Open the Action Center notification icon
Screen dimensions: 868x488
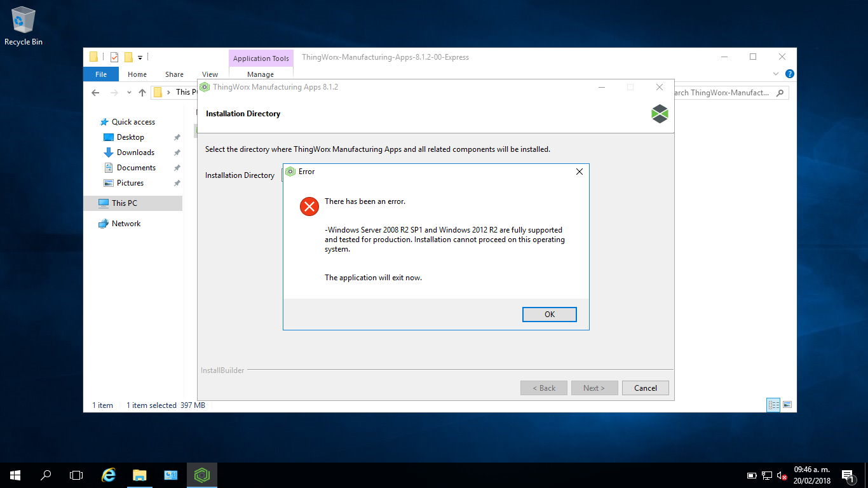[848, 475]
